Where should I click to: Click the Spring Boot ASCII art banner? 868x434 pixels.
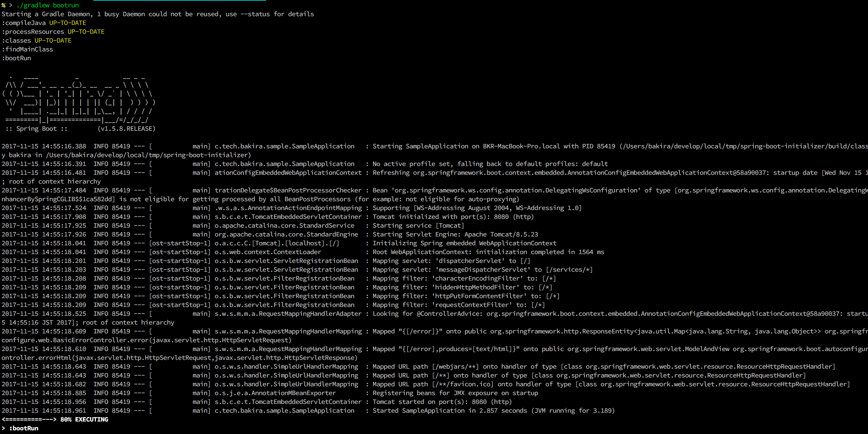(79, 98)
